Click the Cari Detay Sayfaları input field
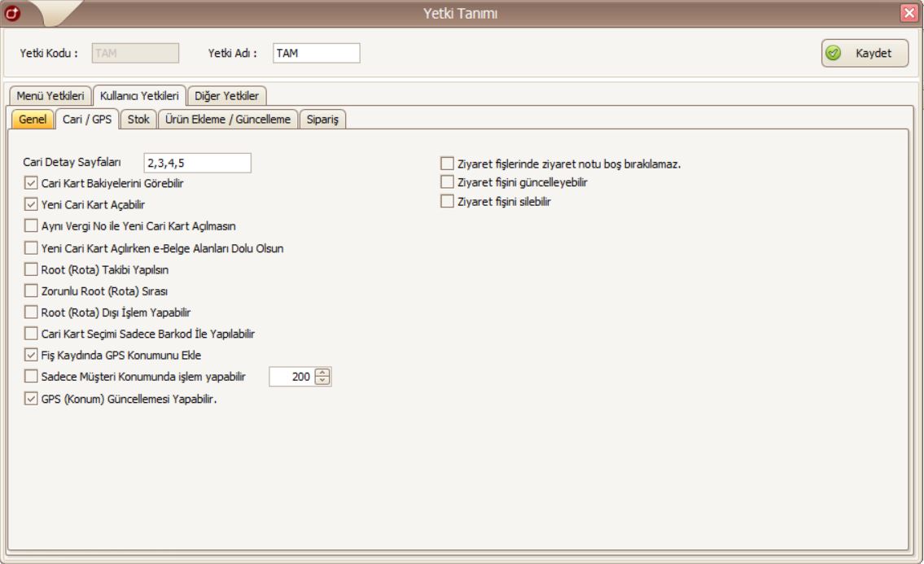 (x=197, y=163)
